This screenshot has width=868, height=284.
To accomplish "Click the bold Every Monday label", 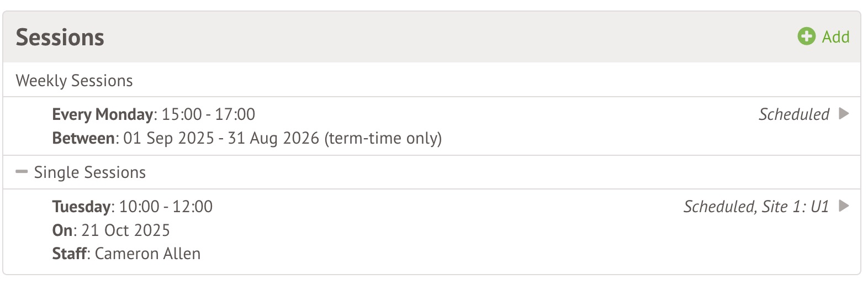I will tap(102, 114).
